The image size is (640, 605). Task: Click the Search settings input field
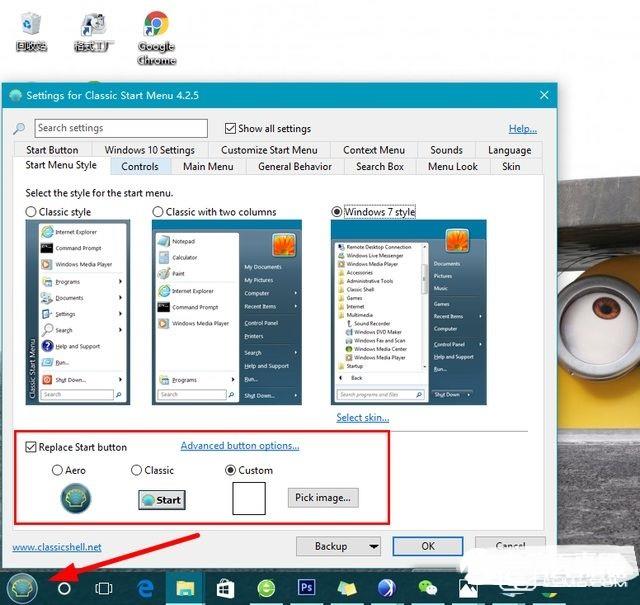(x=120, y=128)
